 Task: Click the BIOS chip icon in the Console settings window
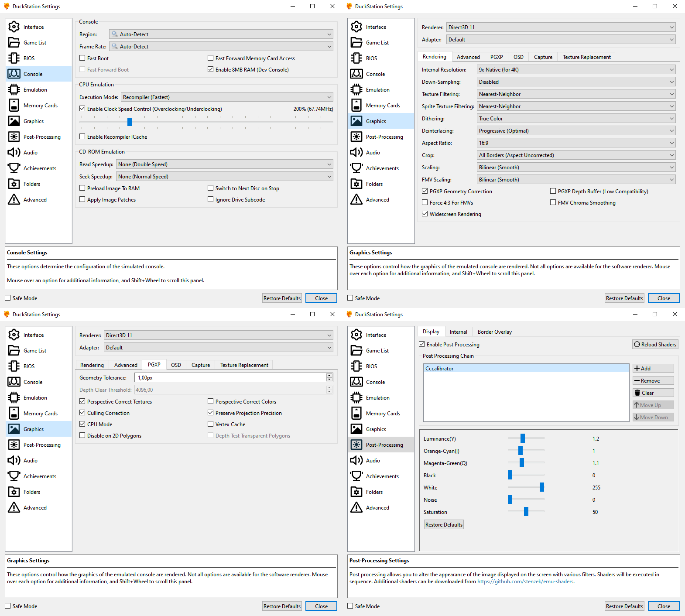point(14,58)
